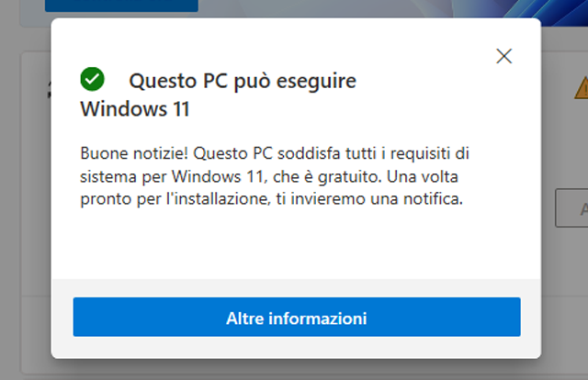This screenshot has height=380, width=588.
Task: Click the dimmed background below the dialog
Action: 294,369
